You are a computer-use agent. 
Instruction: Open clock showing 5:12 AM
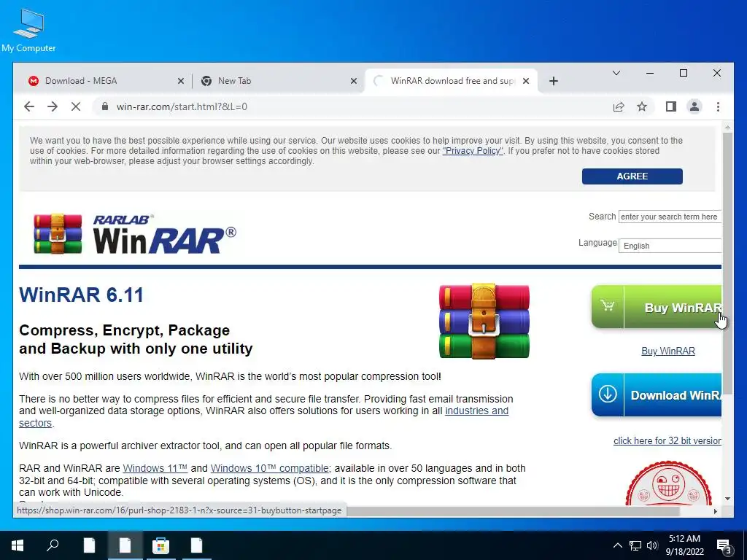coord(684,545)
